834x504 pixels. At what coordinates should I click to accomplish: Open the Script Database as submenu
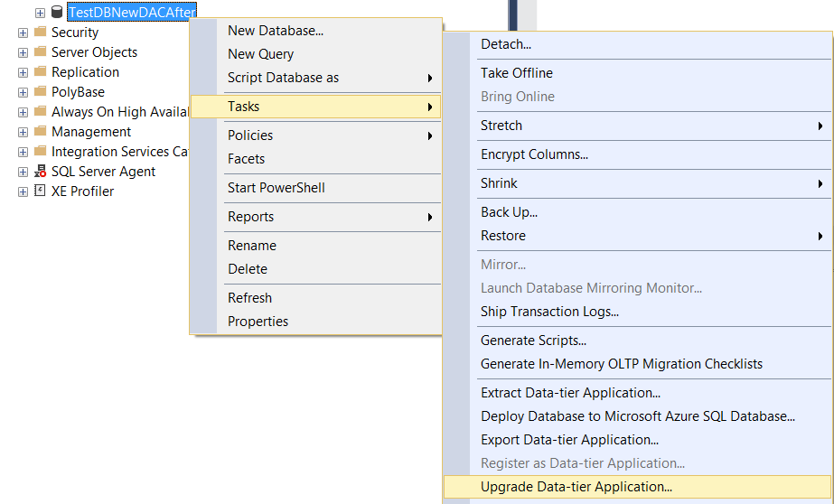[x=316, y=78]
